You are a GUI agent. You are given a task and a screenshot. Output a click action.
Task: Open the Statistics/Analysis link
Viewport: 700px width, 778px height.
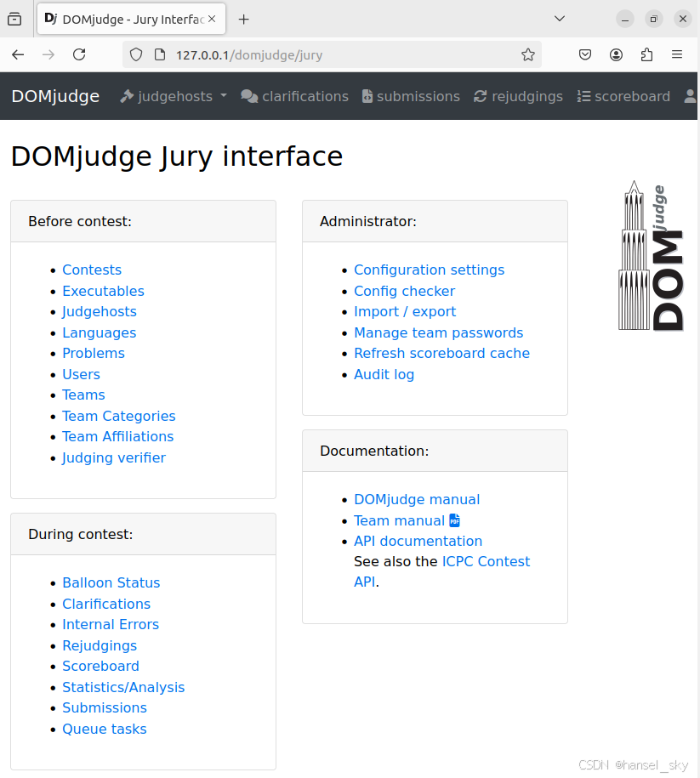[x=123, y=687]
